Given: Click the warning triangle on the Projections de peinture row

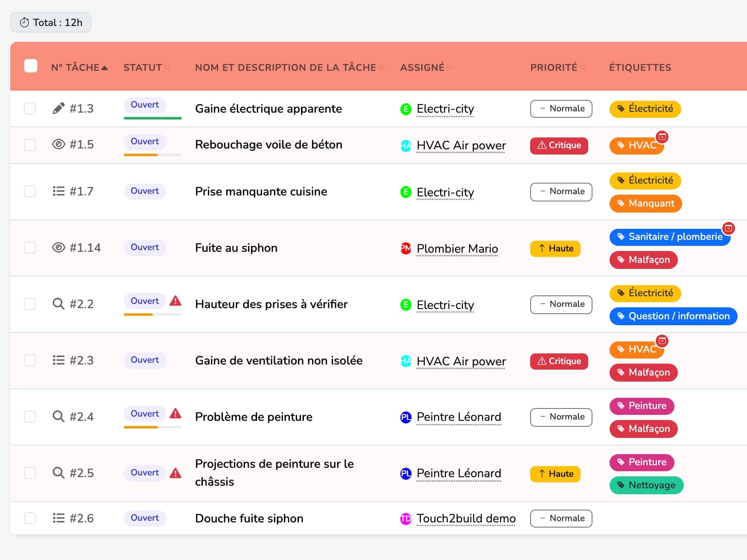Looking at the screenshot, I should [x=175, y=473].
